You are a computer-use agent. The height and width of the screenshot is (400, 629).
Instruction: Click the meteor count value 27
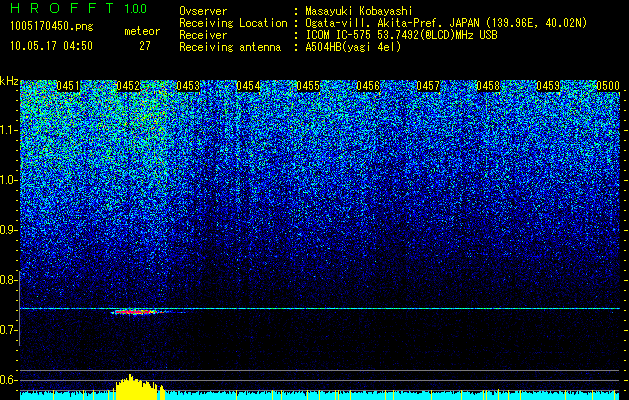pyautogui.click(x=145, y=46)
